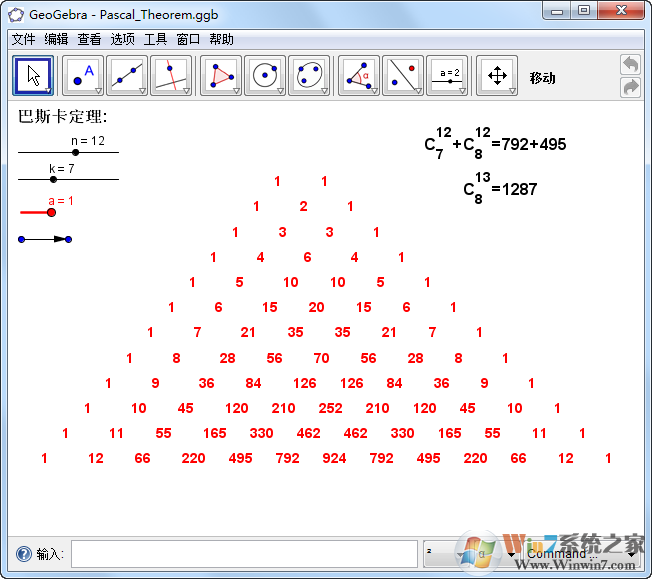Pick the Slider (a=2) tool
The width and height of the screenshot is (652, 579).
click(447, 76)
